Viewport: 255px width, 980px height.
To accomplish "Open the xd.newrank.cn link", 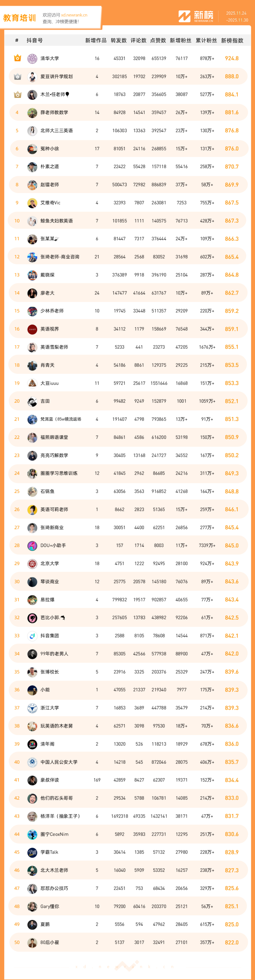I will [x=74, y=15].
